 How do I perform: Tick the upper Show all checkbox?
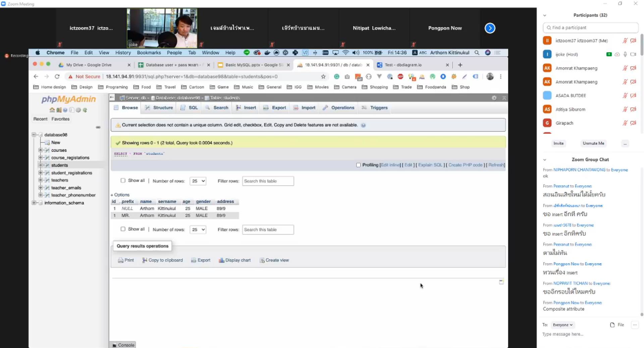click(x=123, y=181)
